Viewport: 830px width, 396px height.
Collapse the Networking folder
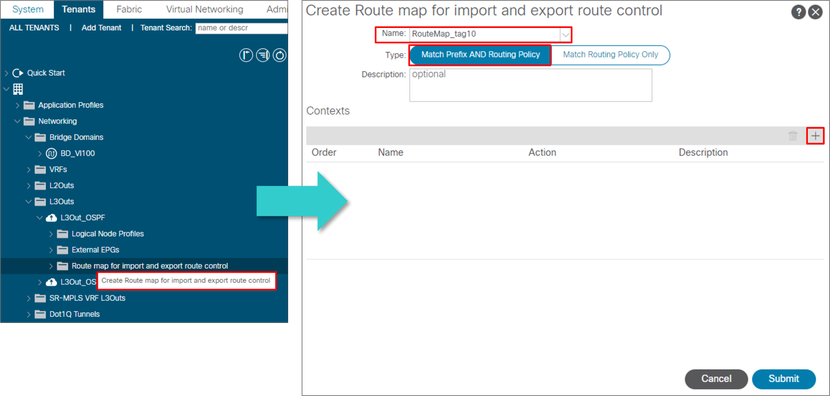pos(18,121)
